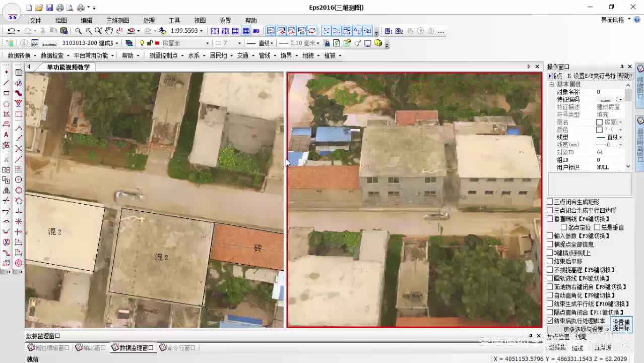Click the 单功能视频教学 document tab
The width and height of the screenshot is (644, 363).
click(69, 67)
